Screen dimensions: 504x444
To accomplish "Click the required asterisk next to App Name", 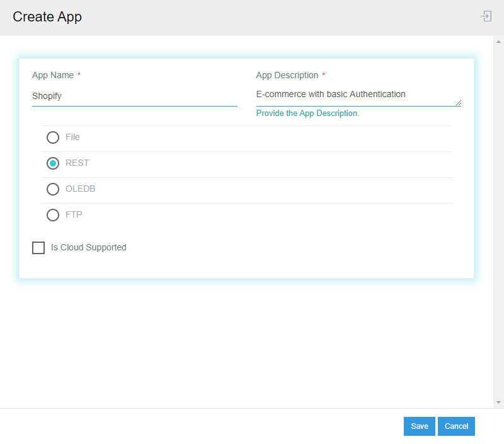I will pos(79,74).
